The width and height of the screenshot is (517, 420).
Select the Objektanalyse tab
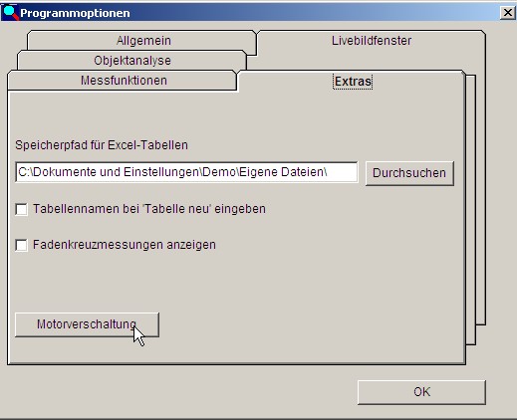click(131, 61)
